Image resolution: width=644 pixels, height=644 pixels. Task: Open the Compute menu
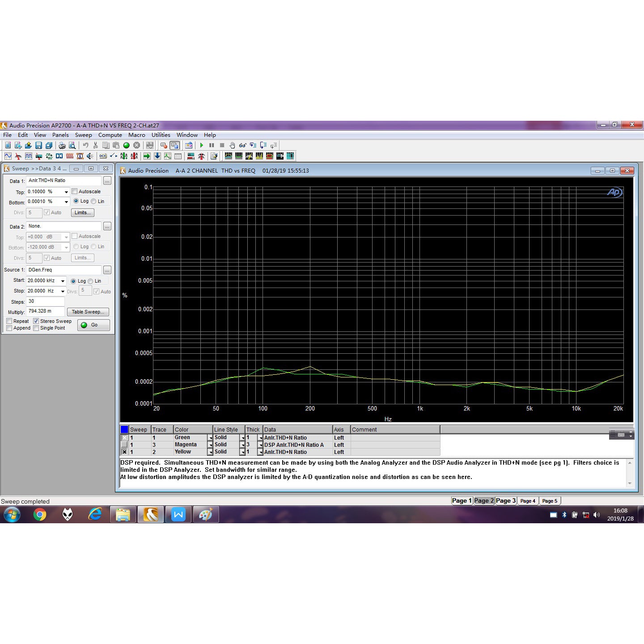pos(110,135)
